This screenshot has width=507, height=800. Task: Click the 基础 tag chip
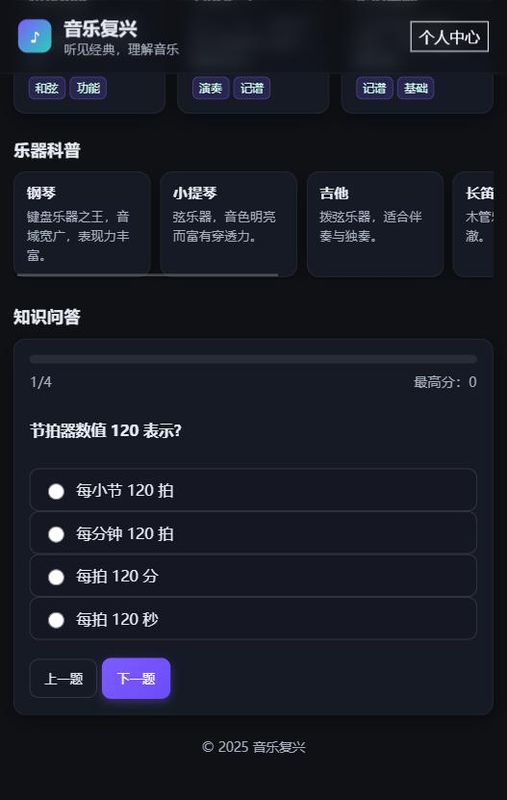point(416,88)
